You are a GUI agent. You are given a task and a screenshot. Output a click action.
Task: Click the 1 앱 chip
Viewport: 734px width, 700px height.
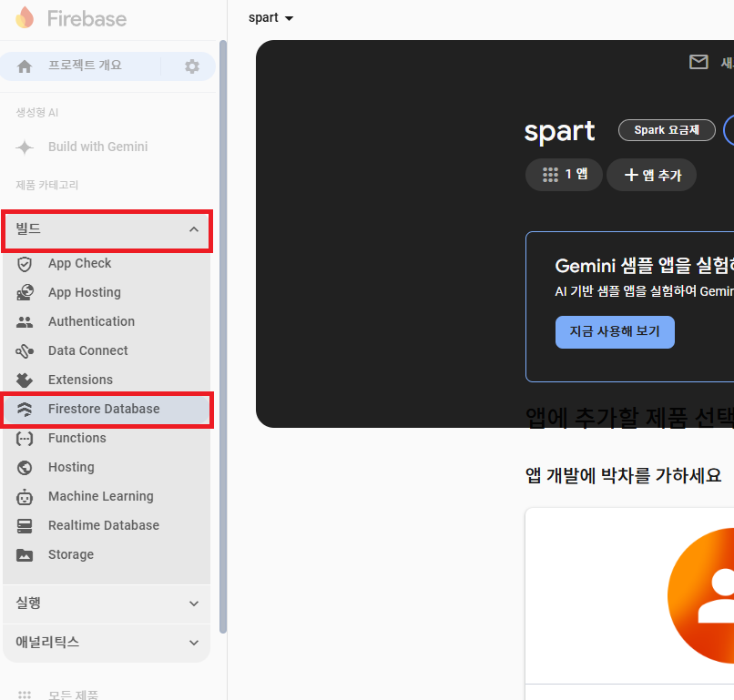[x=564, y=175]
